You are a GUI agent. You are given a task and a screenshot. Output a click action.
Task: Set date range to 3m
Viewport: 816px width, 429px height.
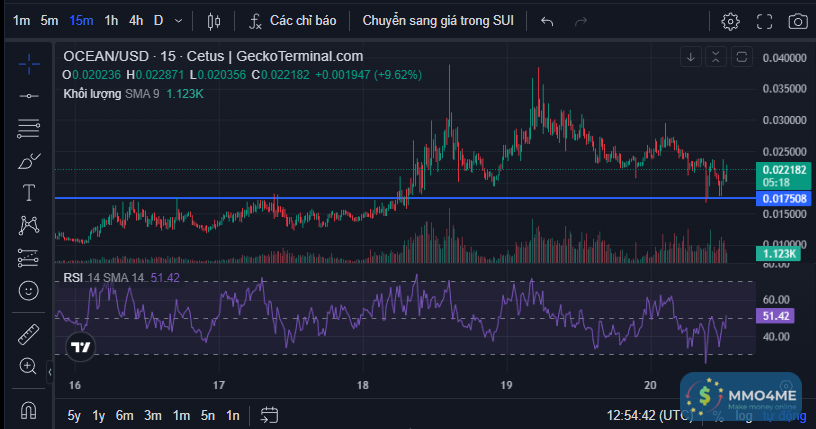(152, 415)
